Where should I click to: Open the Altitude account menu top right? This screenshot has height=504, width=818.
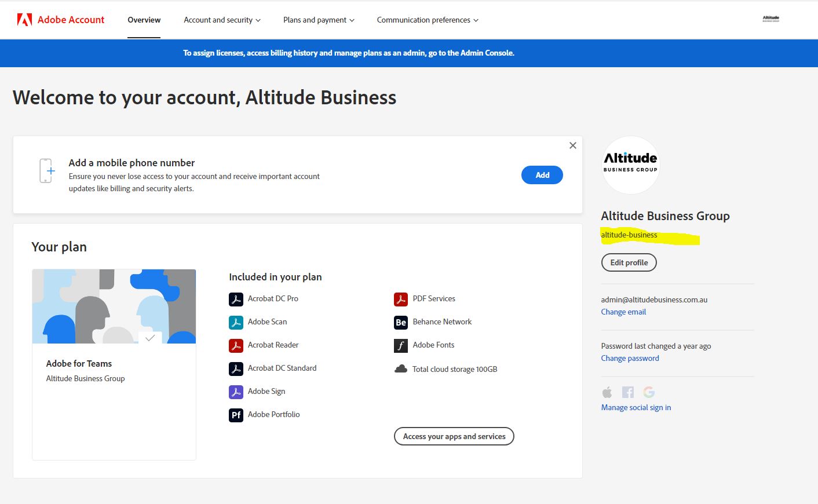770,19
